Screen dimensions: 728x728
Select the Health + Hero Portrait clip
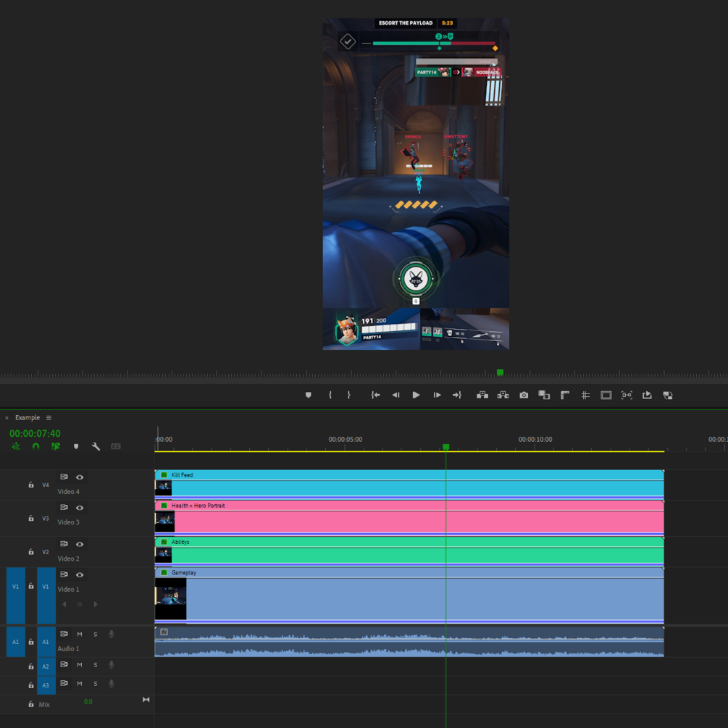[x=409, y=518]
